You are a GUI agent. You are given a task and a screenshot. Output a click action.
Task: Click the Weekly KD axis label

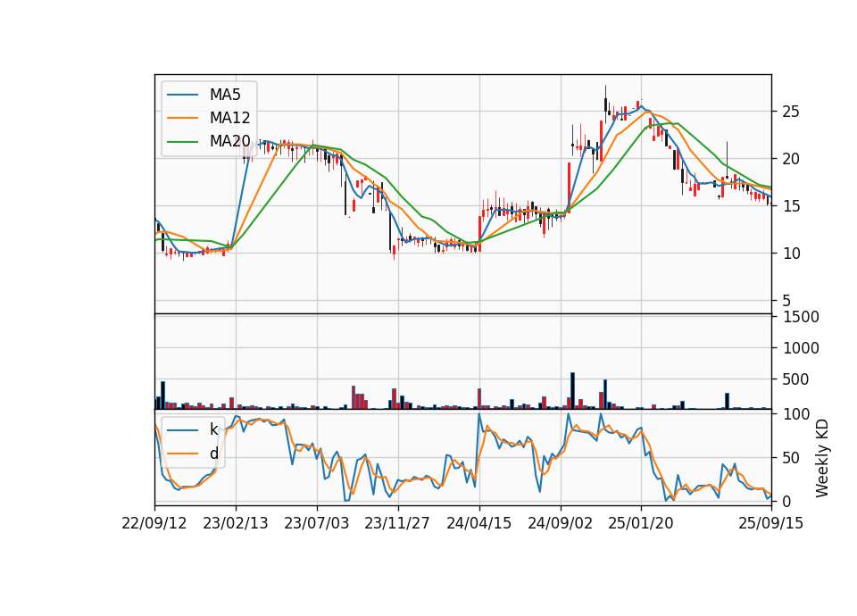(x=822, y=459)
